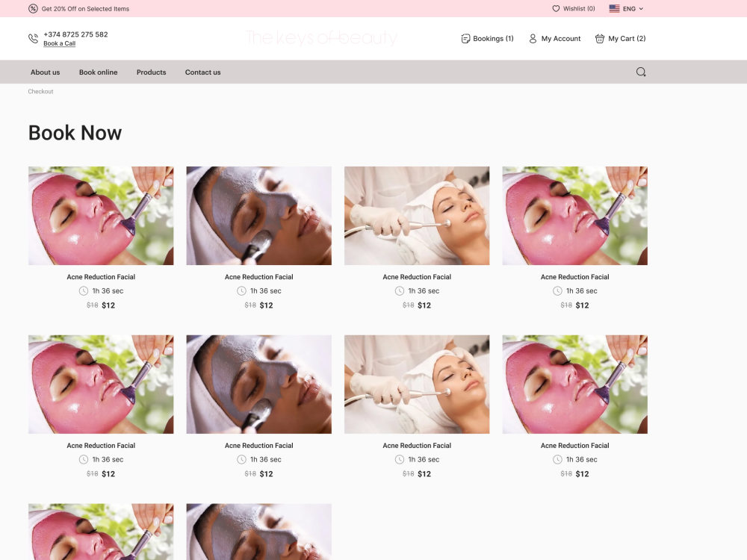Go to the Products menu item
This screenshot has width=747, height=560.
click(x=151, y=72)
